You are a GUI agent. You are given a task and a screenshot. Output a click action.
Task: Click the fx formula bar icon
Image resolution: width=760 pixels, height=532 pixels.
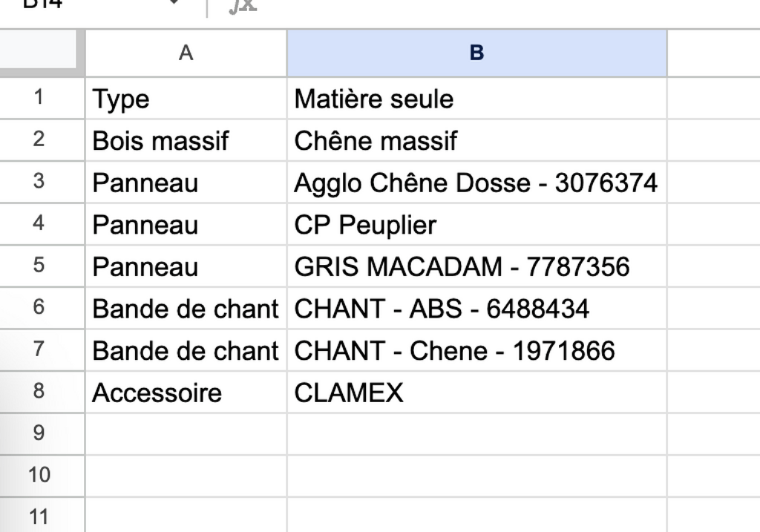tap(242, 5)
